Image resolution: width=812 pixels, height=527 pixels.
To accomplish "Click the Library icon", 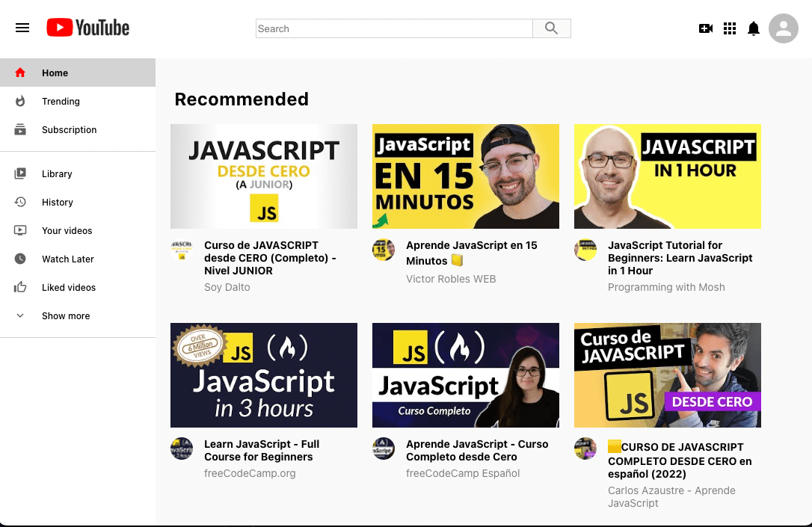I will pyautogui.click(x=20, y=173).
